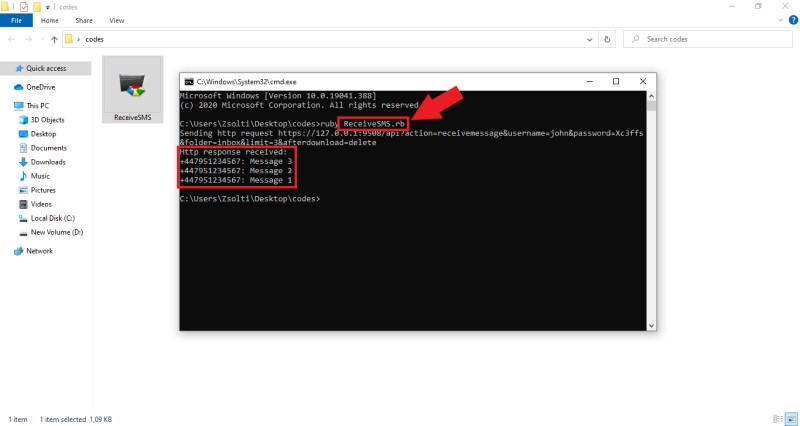
Task: Switch to details view icon in status bar
Action: click(778, 419)
